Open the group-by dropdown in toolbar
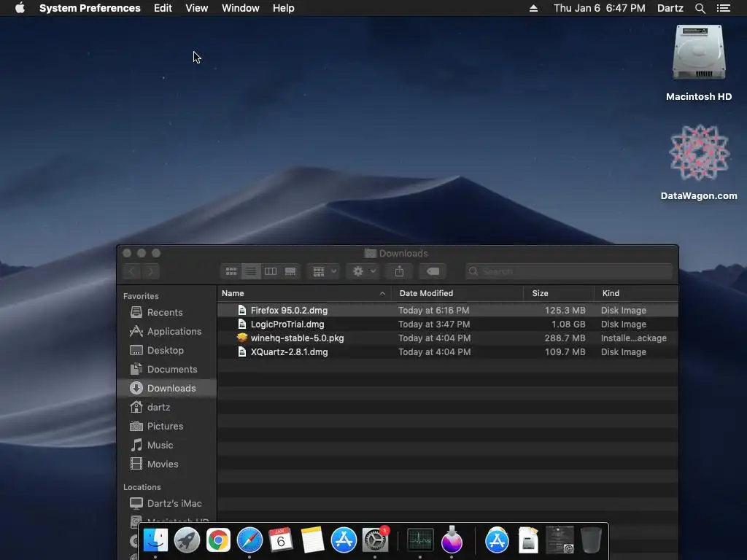This screenshot has height=560, width=747. [x=324, y=271]
